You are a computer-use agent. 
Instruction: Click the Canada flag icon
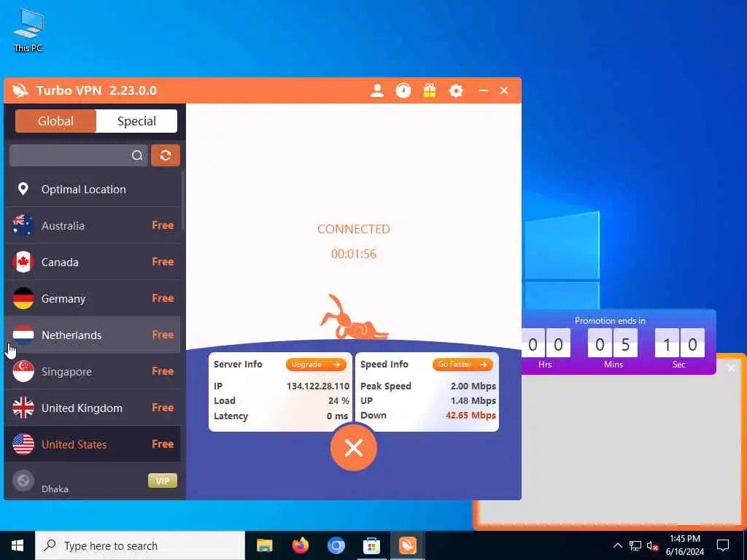pos(23,262)
